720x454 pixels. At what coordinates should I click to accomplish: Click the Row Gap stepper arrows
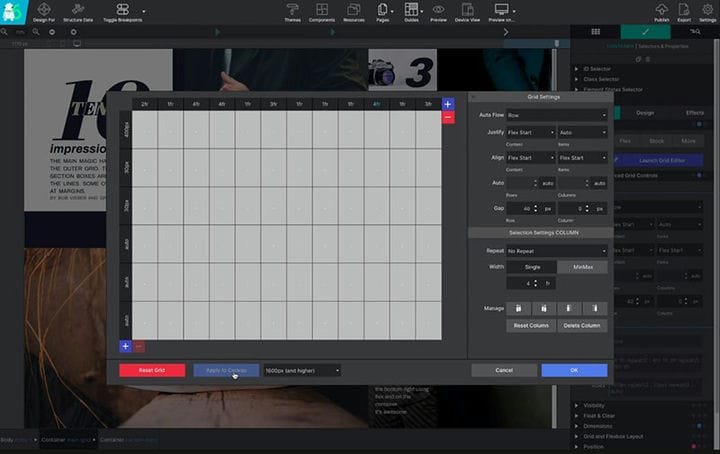coord(535,208)
